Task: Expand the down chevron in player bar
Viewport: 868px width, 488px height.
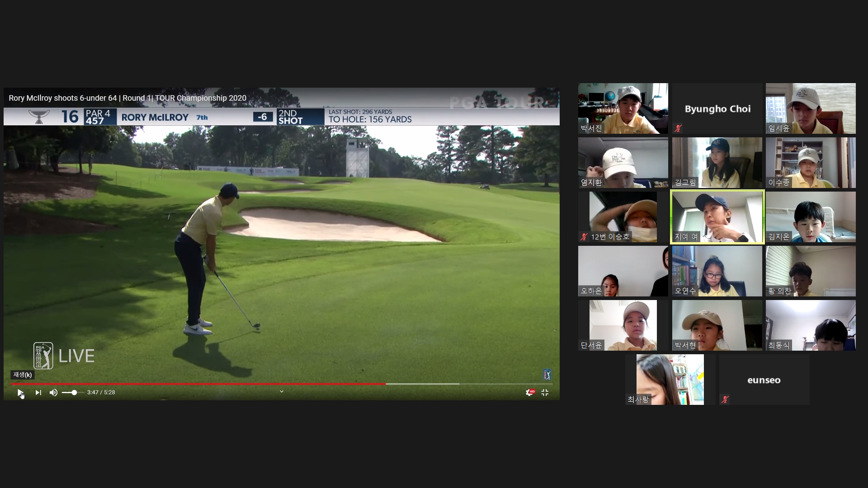Action: [x=281, y=391]
